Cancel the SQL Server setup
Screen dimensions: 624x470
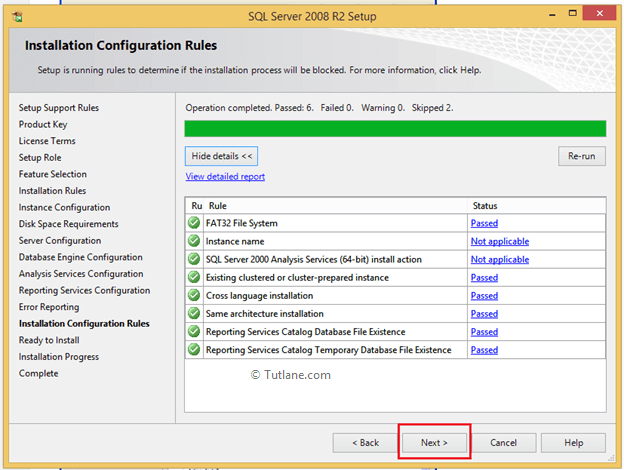click(x=503, y=443)
